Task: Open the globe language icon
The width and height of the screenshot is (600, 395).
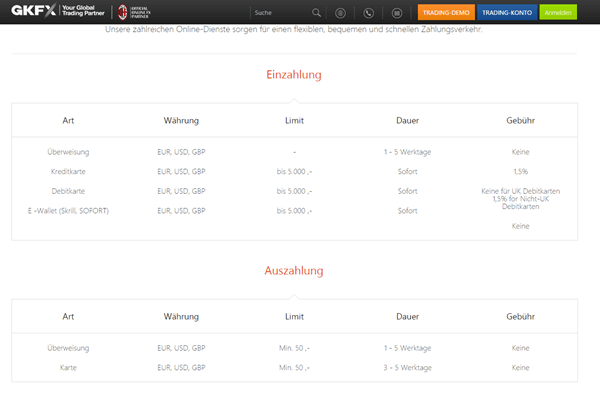Action: [340, 13]
